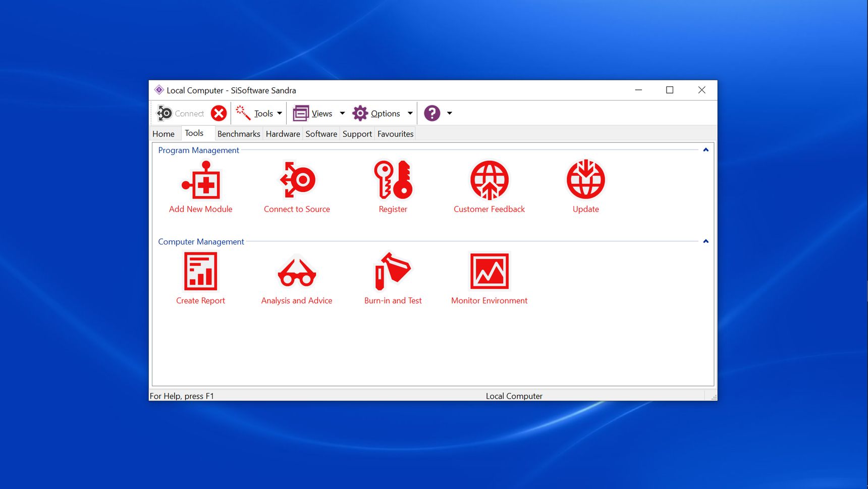Viewport: 868px width, 489px height.
Task: Click the Update label
Action: (586, 209)
